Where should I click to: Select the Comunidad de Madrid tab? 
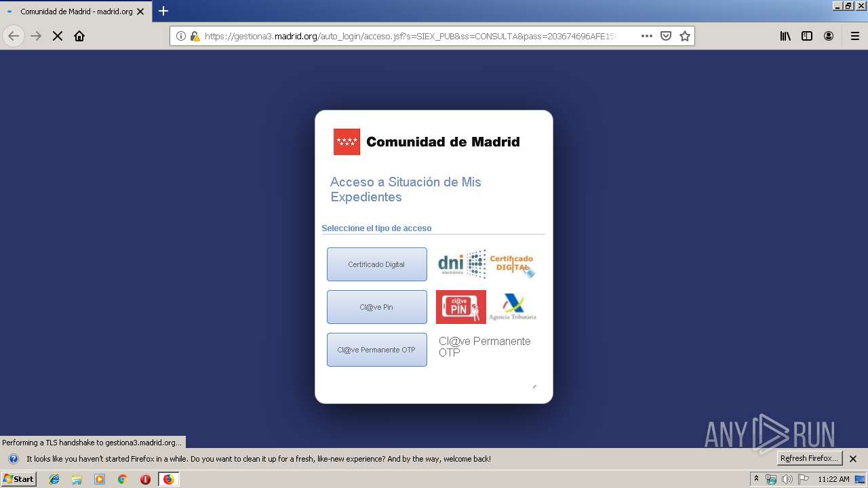(x=75, y=12)
